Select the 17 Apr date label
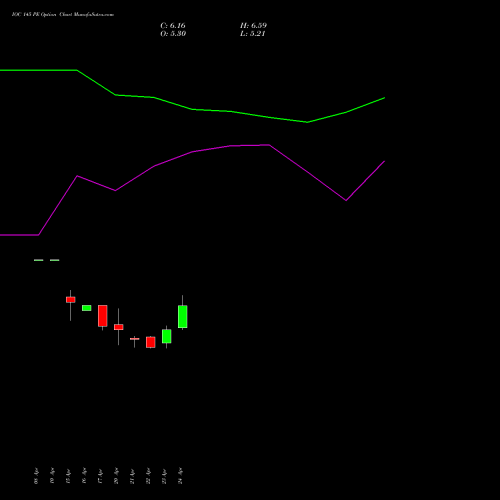Screen dimensions: 500x500 tap(100, 476)
